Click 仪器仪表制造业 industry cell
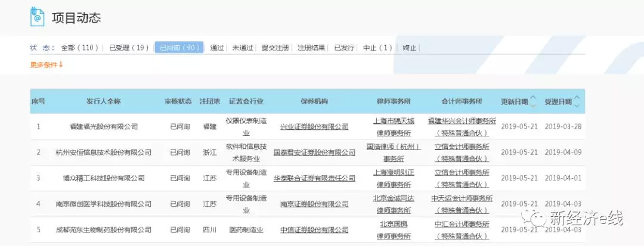The image size is (644, 246). coord(246,127)
